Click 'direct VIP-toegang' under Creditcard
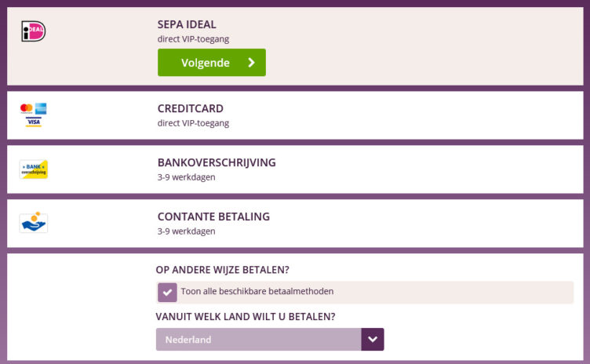This screenshot has height=364, width=590. (x=193, y=123)
